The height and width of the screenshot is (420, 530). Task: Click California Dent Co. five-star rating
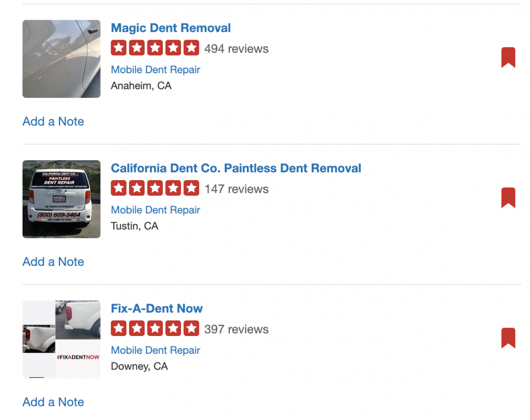[155, 189]
